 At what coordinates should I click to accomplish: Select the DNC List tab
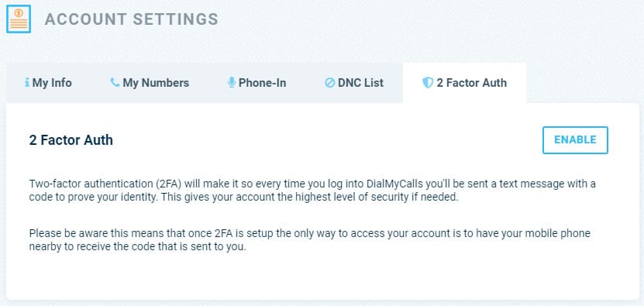(x=354, y=83)
